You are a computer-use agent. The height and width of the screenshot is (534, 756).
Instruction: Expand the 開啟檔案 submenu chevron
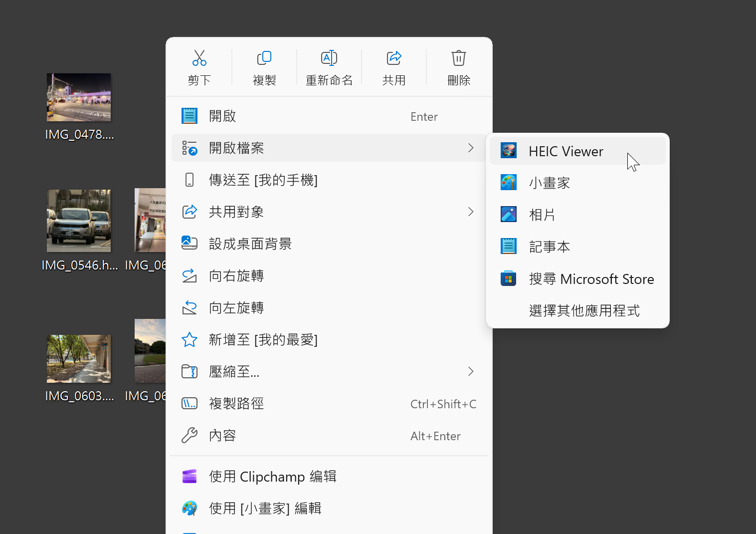(x=470, y=148)
